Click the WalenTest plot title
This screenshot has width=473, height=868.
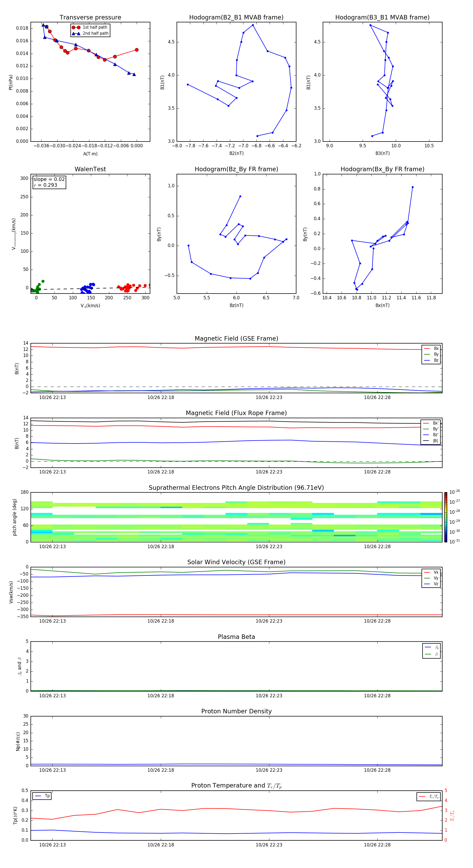(x=90, y=169)
